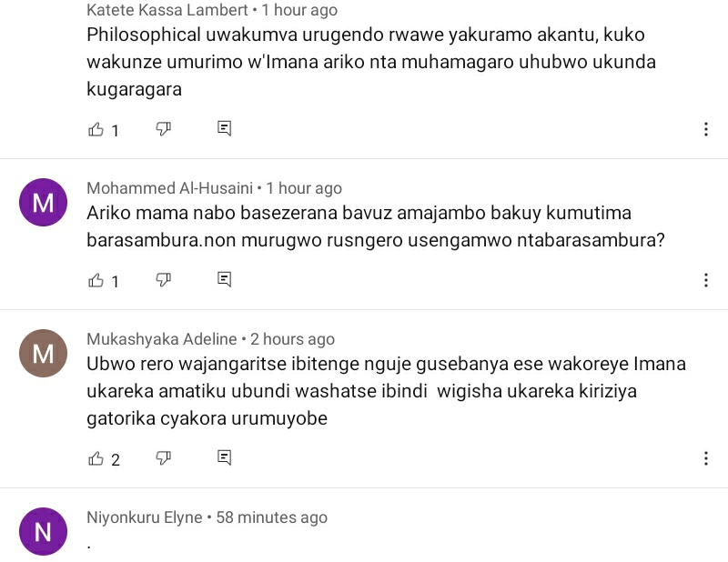
Task: Like Katete Kassa Lambert's comment
Action: [96, 129]
